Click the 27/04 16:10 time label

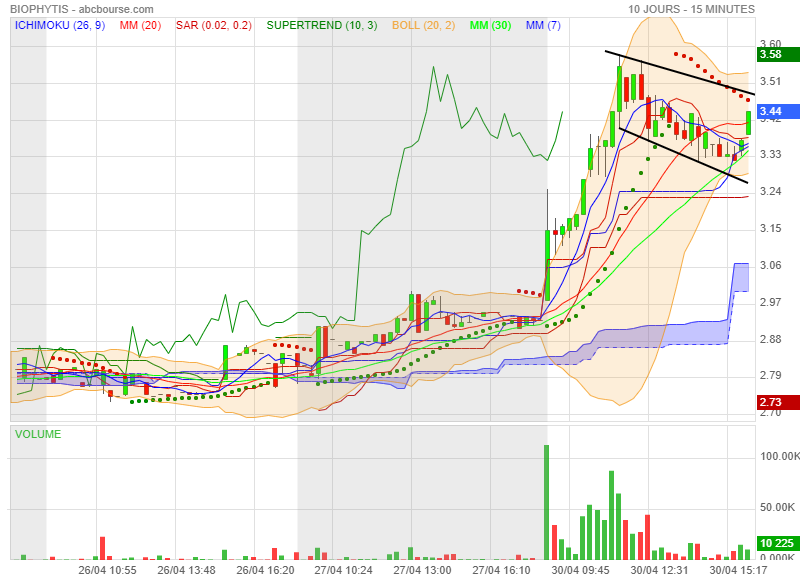501,570
